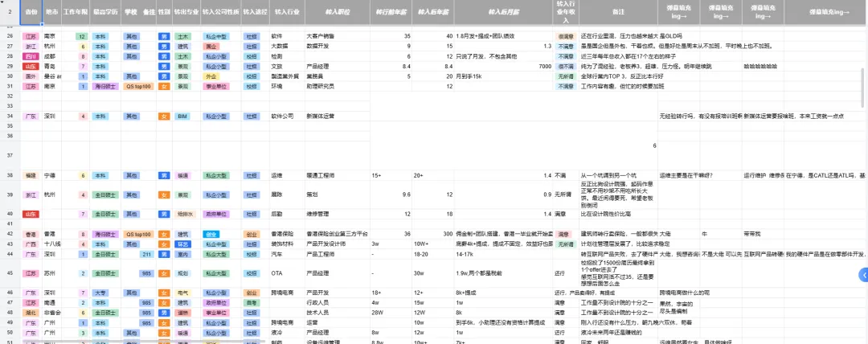Select the 转入后月薪 header cell

tap(502, 11)
